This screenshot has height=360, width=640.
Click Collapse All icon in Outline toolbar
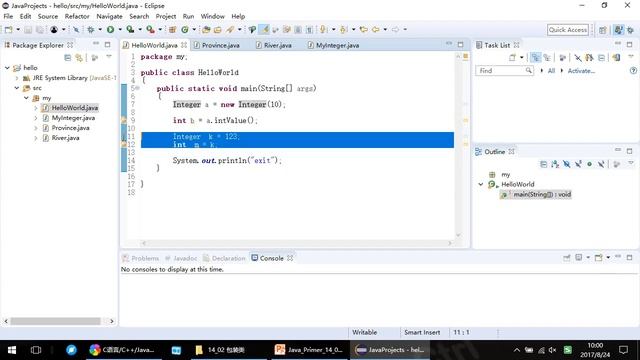click(x=543, y=164)
